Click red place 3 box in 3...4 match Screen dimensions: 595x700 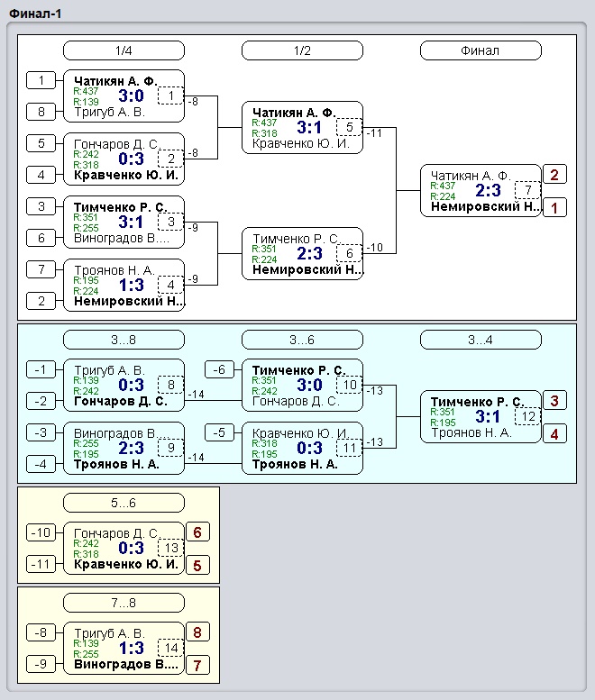[554, 400]
